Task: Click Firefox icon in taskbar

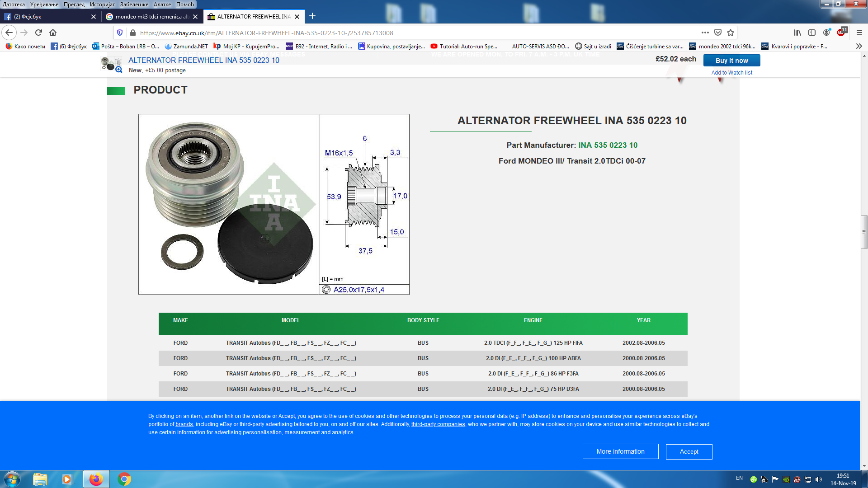Action: click(x=96, y=479)
